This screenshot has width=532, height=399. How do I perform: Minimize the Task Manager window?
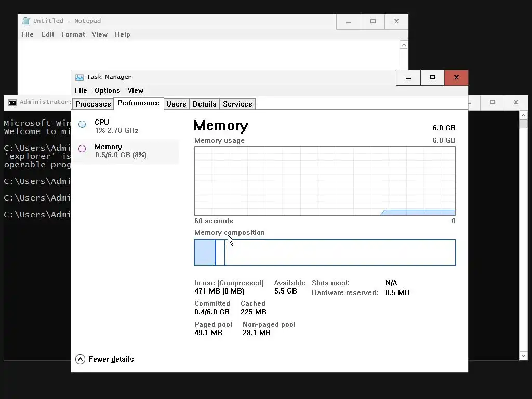pos(408,78)
